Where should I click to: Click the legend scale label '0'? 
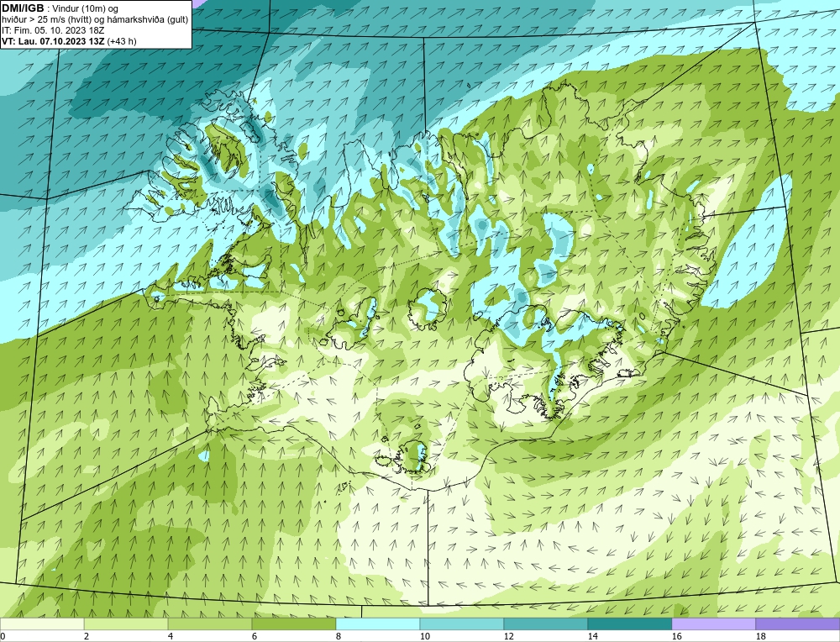tap(3, 636)
